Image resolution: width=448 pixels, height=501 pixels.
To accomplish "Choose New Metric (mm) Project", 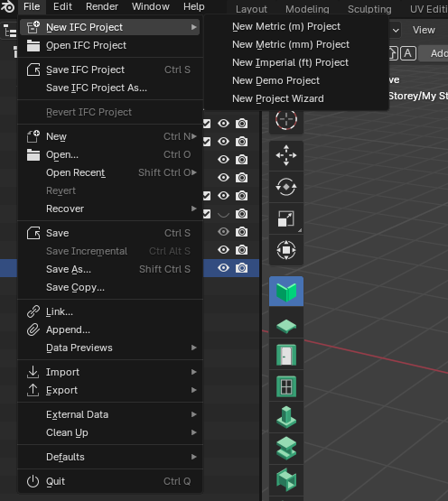I will click(291, 44).
